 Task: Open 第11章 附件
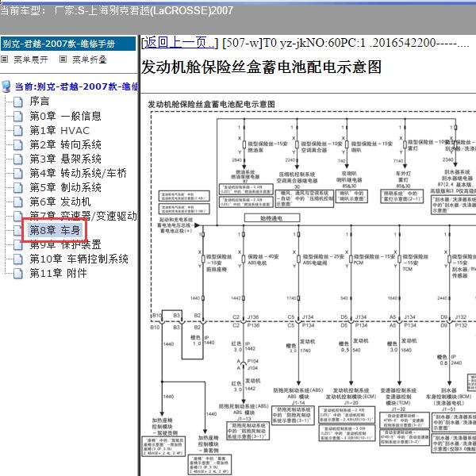[58, 273]
